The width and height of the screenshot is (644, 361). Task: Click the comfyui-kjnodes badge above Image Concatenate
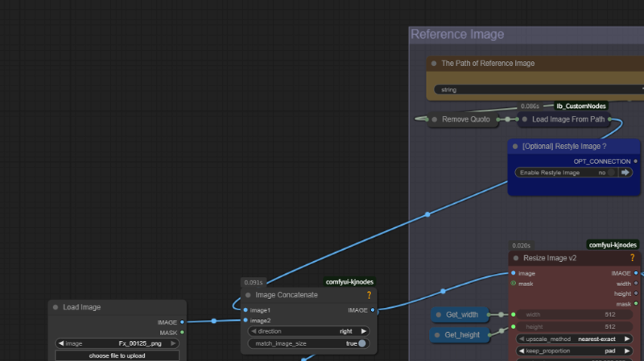349,282
